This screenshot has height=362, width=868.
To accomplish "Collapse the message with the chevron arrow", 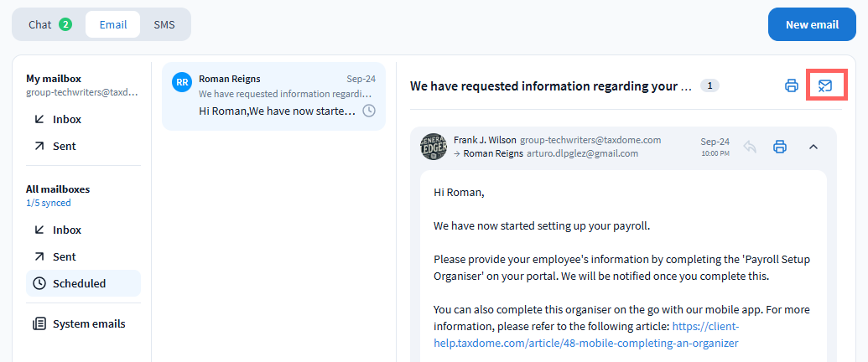I will 813,147.
